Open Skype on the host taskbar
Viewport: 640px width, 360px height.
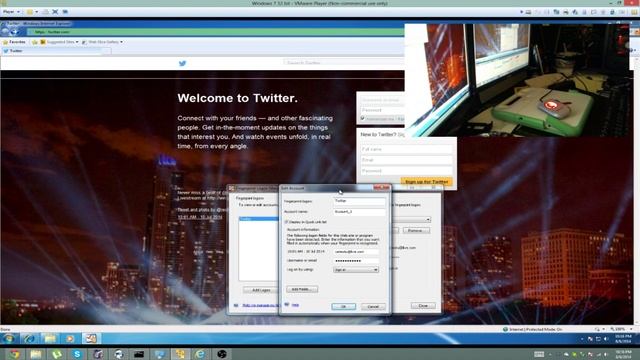[77, 354]
